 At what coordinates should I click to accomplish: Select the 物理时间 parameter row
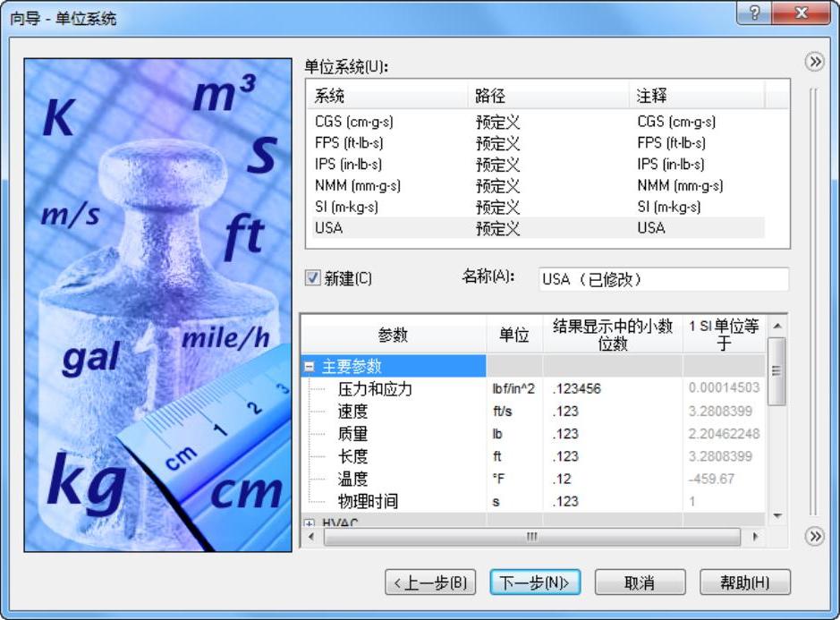click(x=533, y=501)
